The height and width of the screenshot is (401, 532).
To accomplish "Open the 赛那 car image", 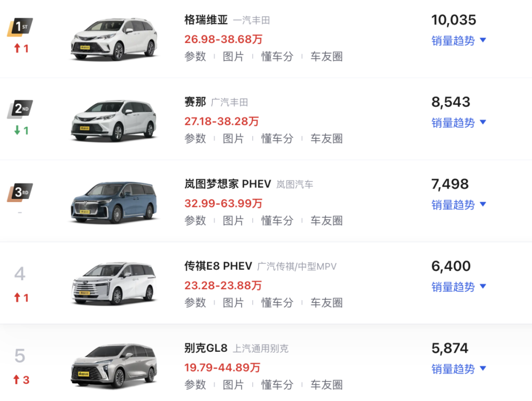I will click(x=114, y=121).
